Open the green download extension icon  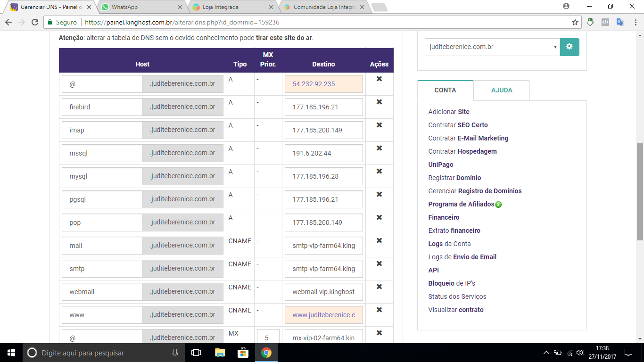pyautogui.click(x=590, y=22)
